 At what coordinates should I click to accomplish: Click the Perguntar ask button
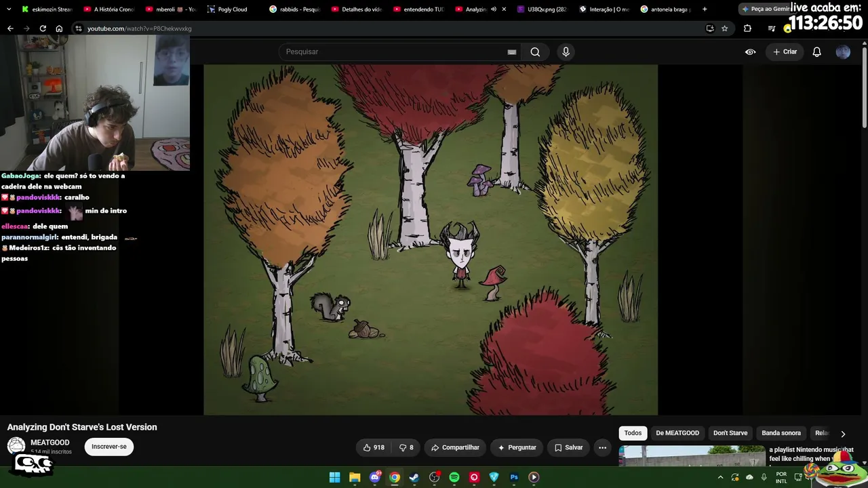[517, 447]
